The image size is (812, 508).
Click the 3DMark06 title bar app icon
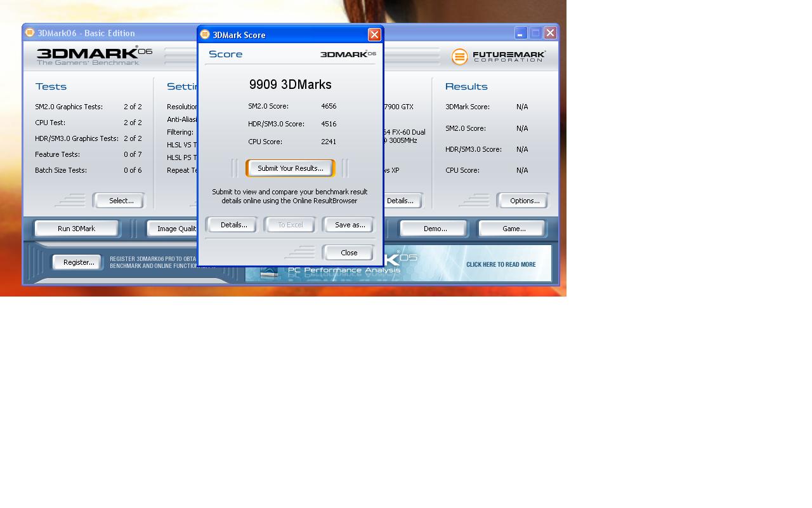30,33
